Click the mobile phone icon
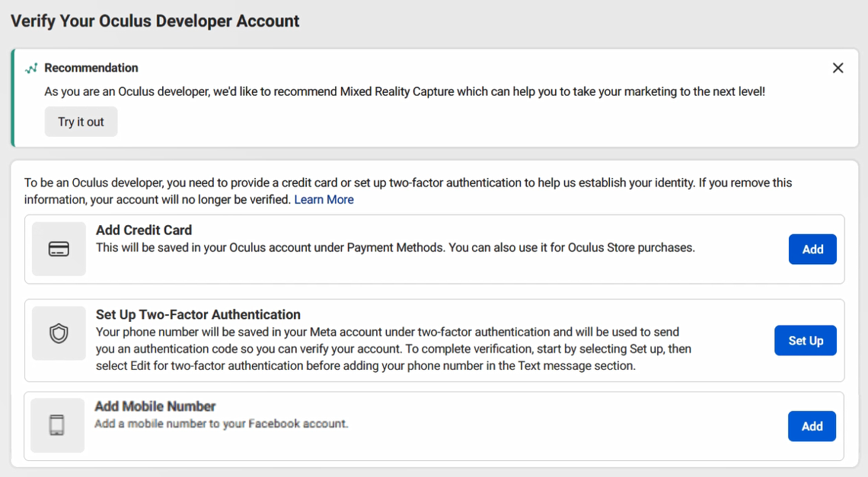 pyautogui.click(x=57, y=425)
